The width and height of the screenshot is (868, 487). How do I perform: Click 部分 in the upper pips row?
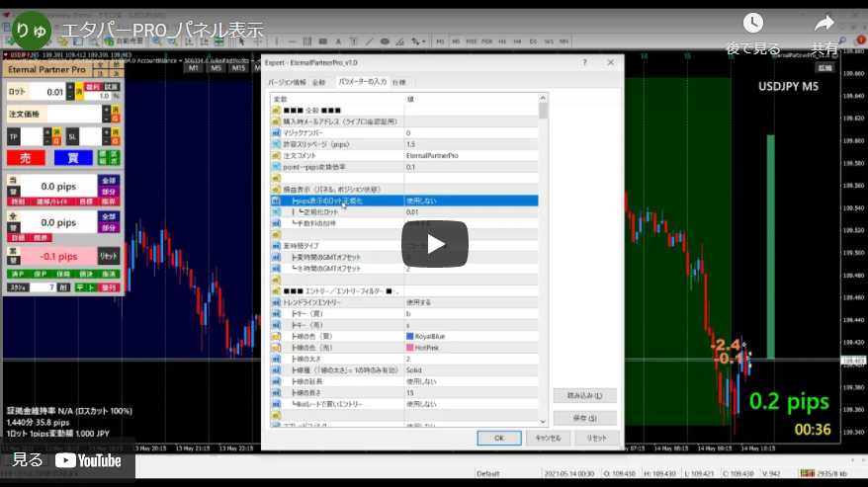pos(109,192)
